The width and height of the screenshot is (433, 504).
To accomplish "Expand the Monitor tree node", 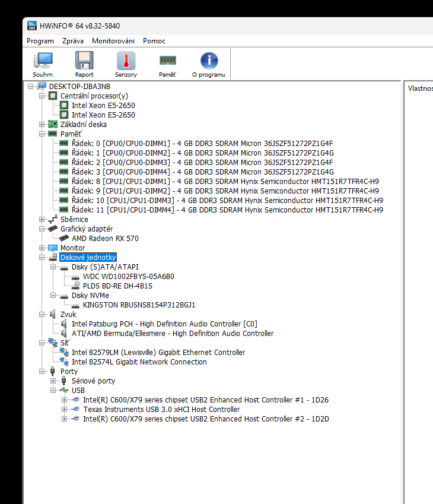I will coord(42,248).
